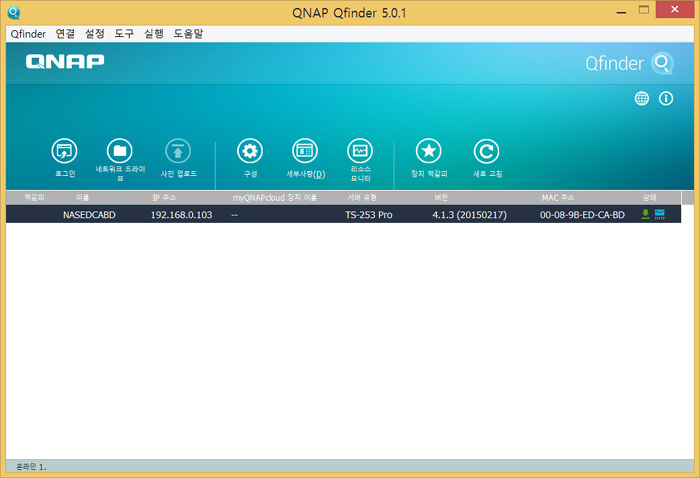700x478 pixels.
Task: Click the green download status icon
Action: point(645,214)
